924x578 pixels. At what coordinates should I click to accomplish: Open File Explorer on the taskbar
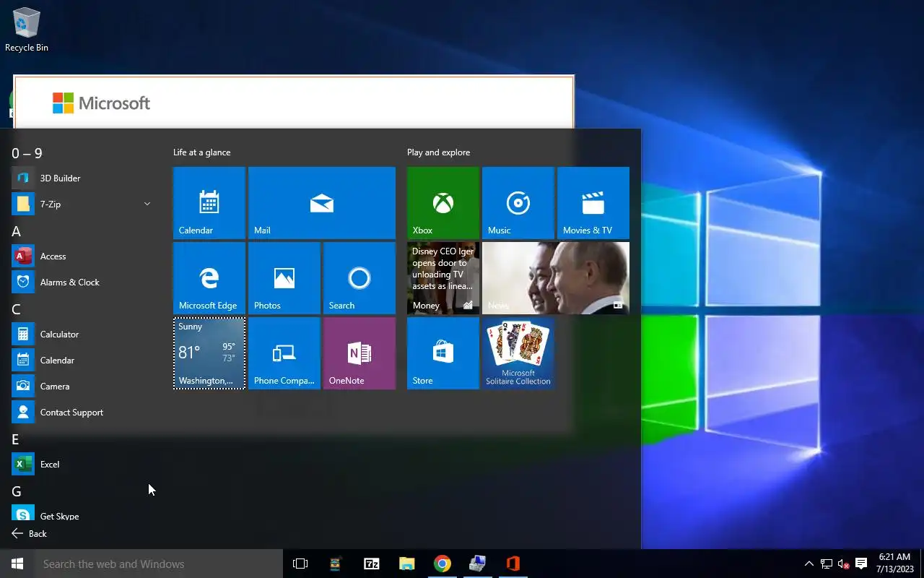point(407,564)
